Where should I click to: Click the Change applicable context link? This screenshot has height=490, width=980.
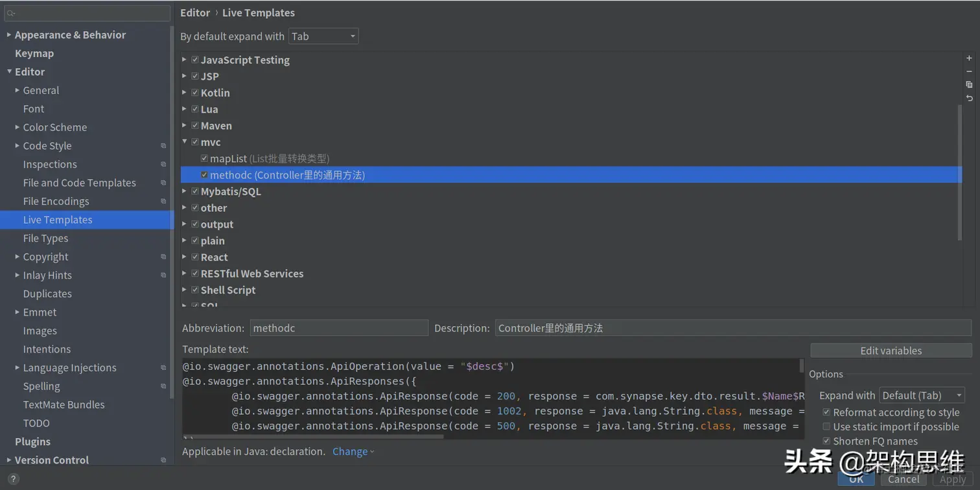click(353, 452)
